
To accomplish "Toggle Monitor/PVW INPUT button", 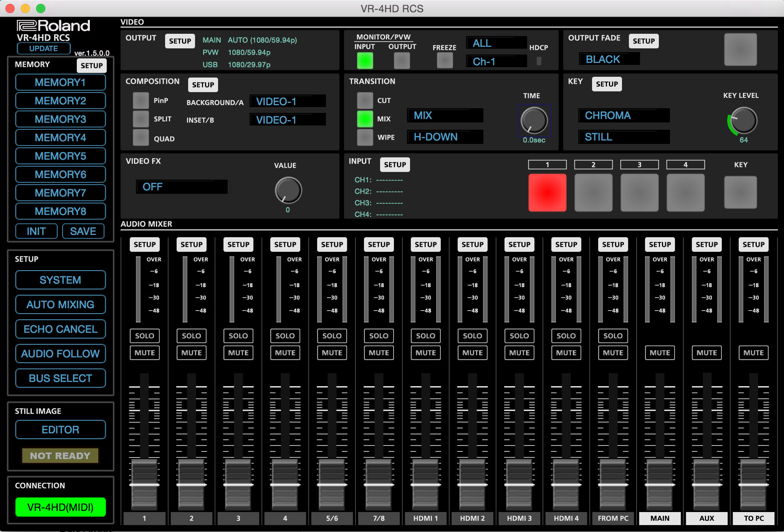I will (365, 61).
